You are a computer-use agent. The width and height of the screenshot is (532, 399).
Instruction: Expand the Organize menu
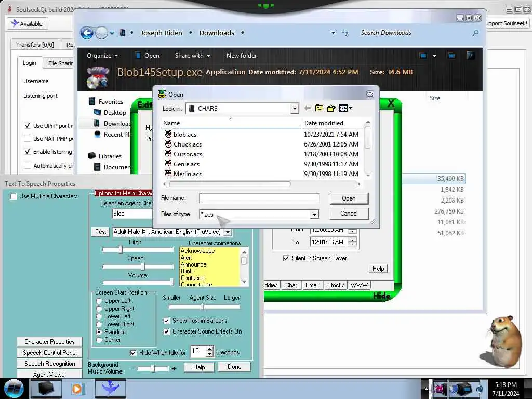tap(102, 55)
